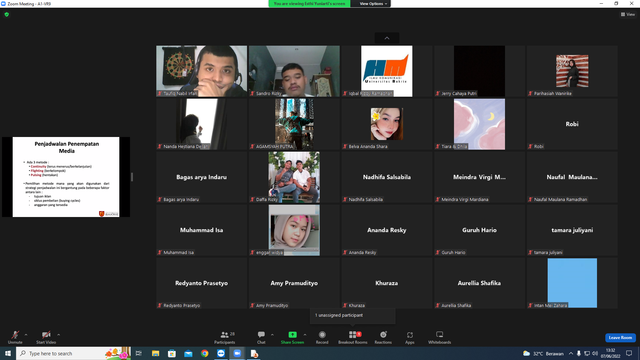Open the Chat panel
The width and height of the screenshot is (640, 360).
click(x=261, y=337)
